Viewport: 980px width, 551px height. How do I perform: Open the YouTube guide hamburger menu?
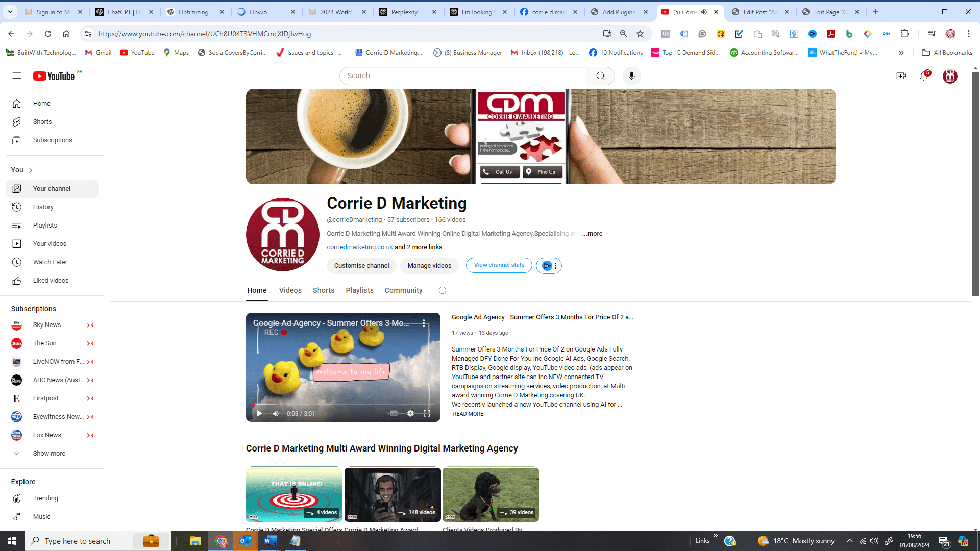17,76
